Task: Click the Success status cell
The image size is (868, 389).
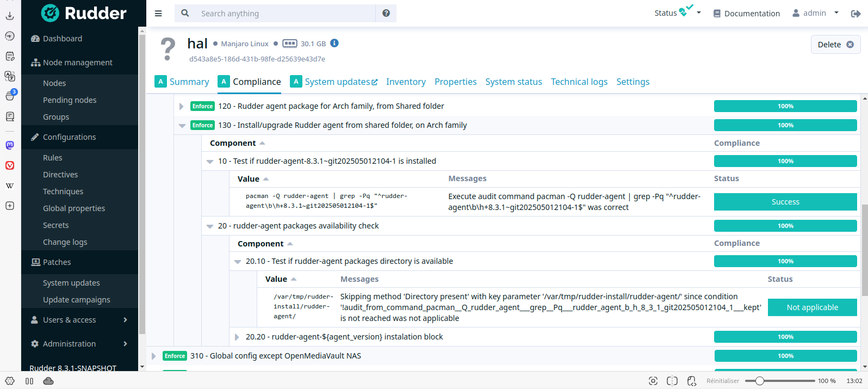Action: pyautogui.click(x=785, y=202)
